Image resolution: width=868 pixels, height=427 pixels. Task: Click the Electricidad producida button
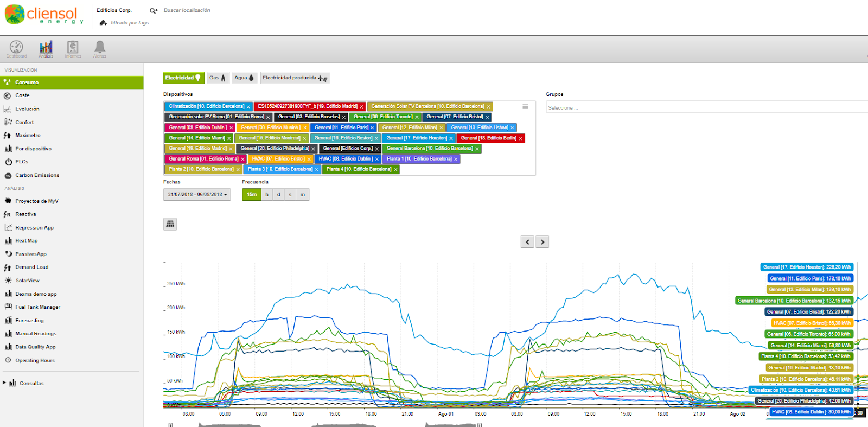[295, 78]
